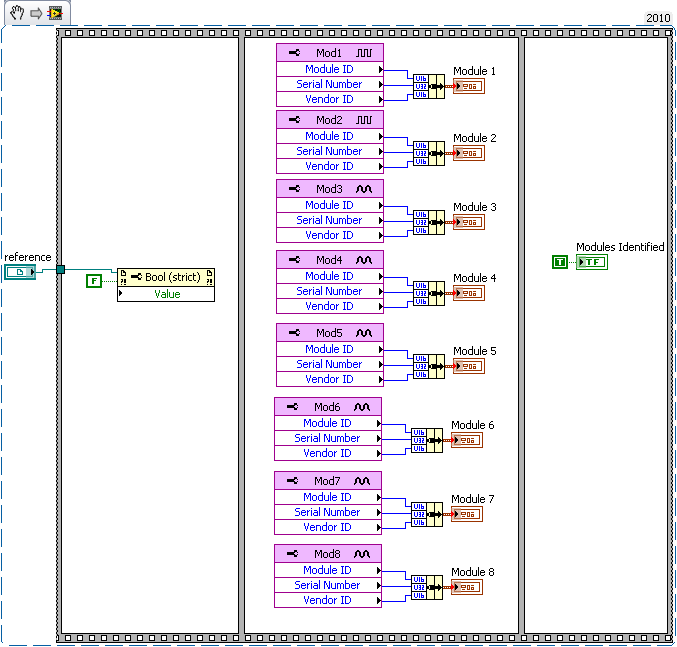Click the Bundle function wired to Module 6

[427, 440]
